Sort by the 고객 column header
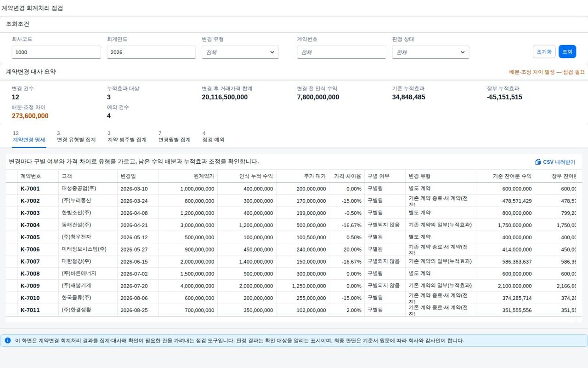The width and height of the screenshot is (588, 368). (x=88, y=176)
